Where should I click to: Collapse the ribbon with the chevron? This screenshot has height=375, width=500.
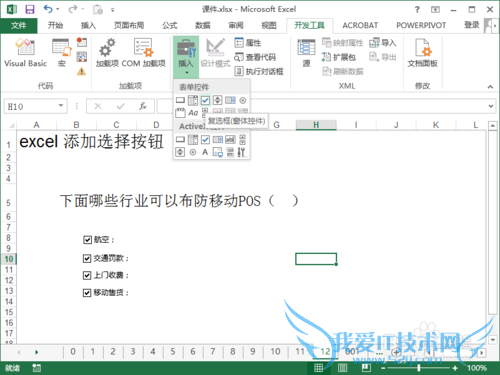(490, 87)
